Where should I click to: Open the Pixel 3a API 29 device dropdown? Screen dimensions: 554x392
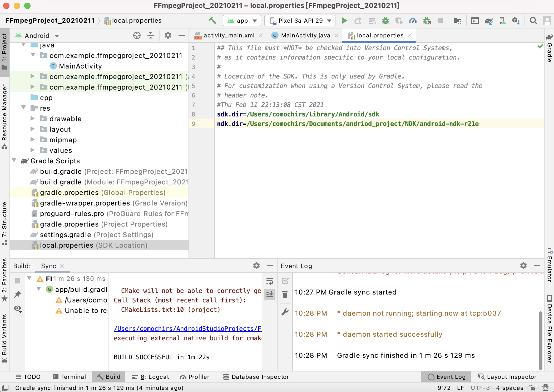[x=300, y=21]
